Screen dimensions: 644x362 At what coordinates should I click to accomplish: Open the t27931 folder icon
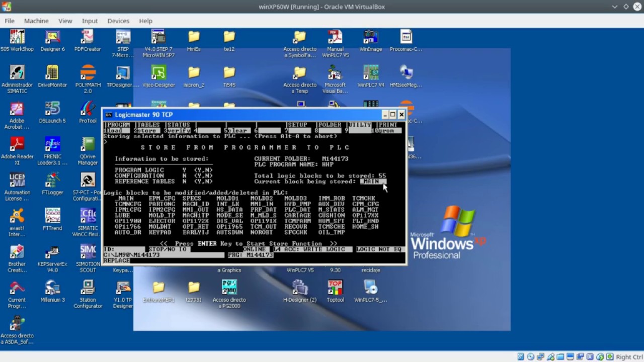pyautogui.click(x=194, y=291)
